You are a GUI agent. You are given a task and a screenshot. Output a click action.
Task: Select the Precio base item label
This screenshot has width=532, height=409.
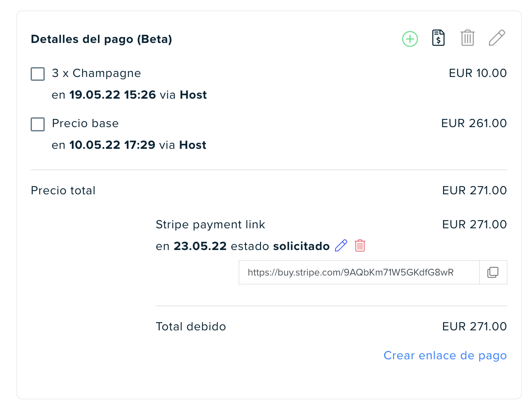coord(85,123)
